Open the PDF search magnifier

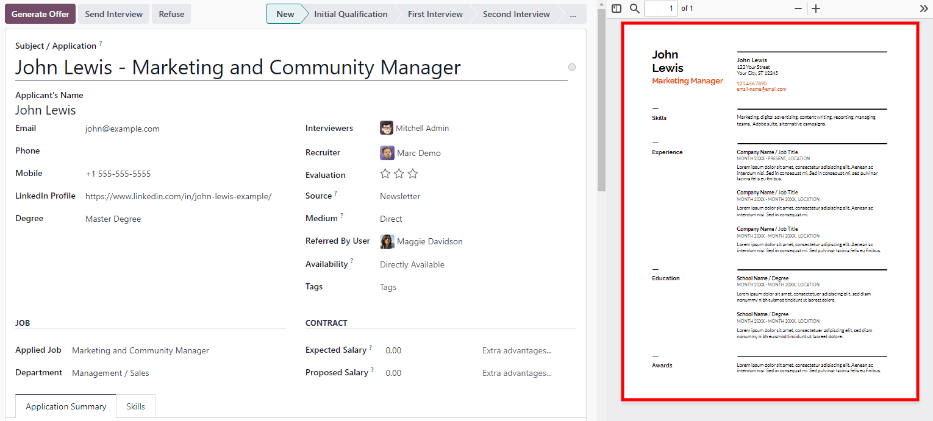(x=635, y=8)
